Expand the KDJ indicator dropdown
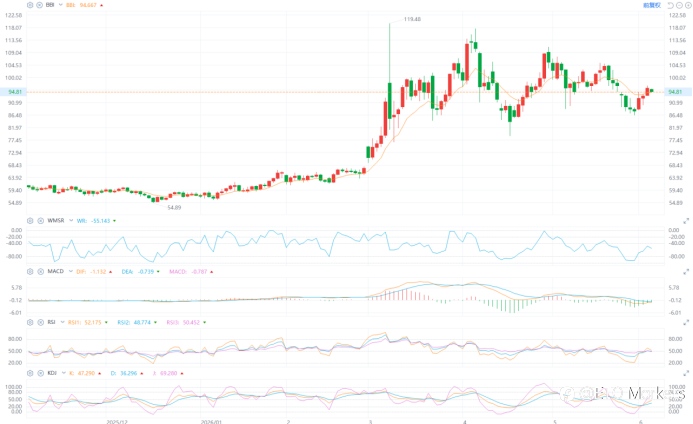This screenshot has height=424, width=693. point(64,373)
